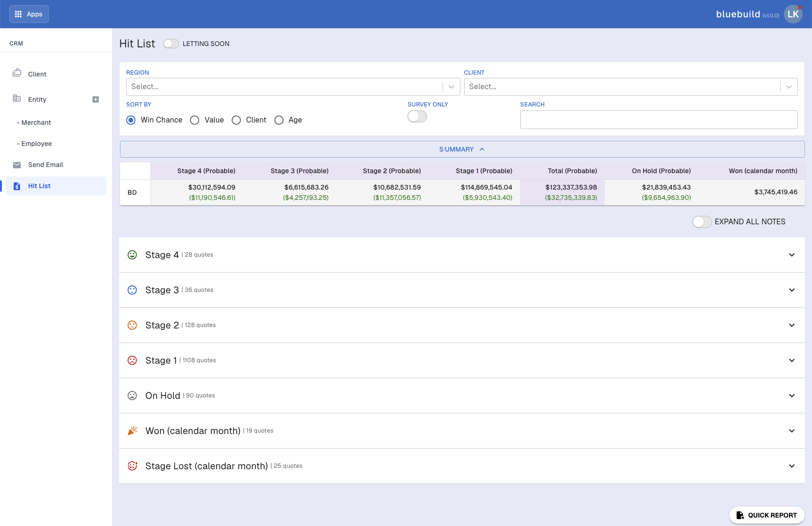This screenshot has width=812, height=526.
Task: Click the bluebuild brand name
Action: (x=738, y=14)
